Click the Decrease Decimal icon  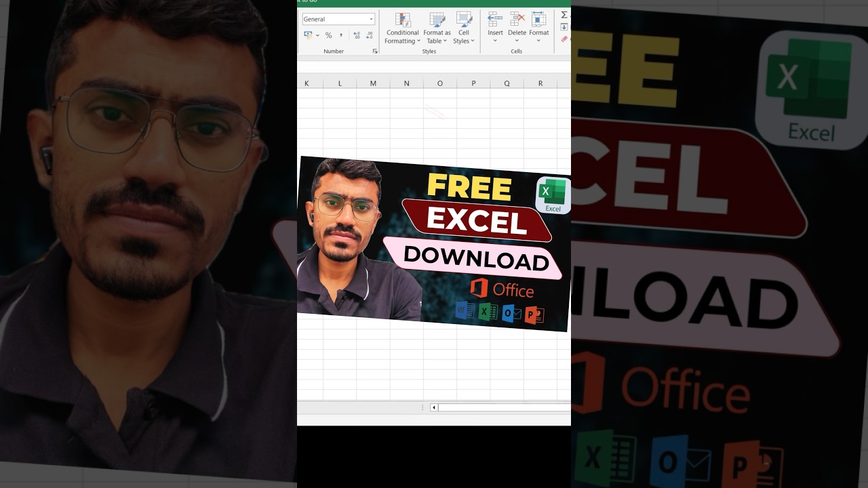click(x=370, y=35)
